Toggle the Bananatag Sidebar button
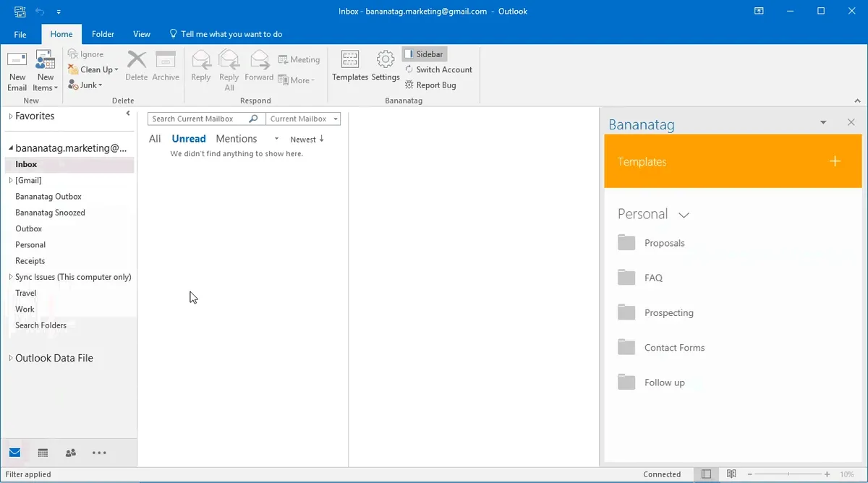The image size is (868, 483). [424, 54]
